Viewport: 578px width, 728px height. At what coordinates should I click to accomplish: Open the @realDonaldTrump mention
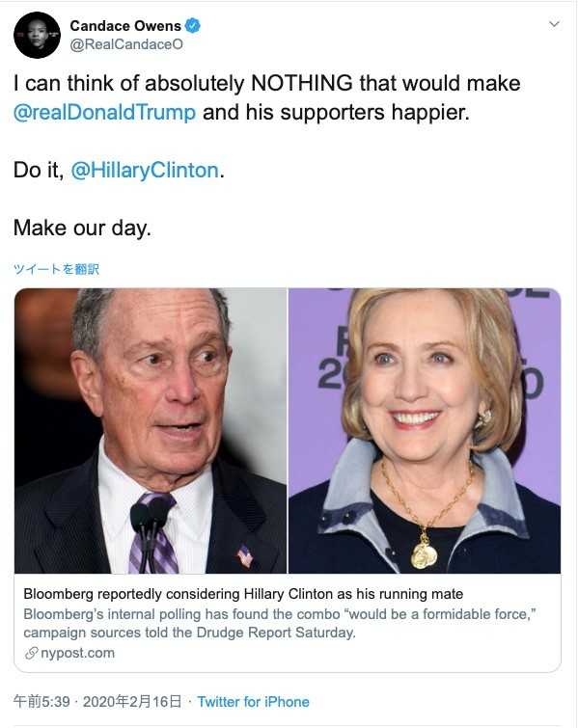coord(104,113)
